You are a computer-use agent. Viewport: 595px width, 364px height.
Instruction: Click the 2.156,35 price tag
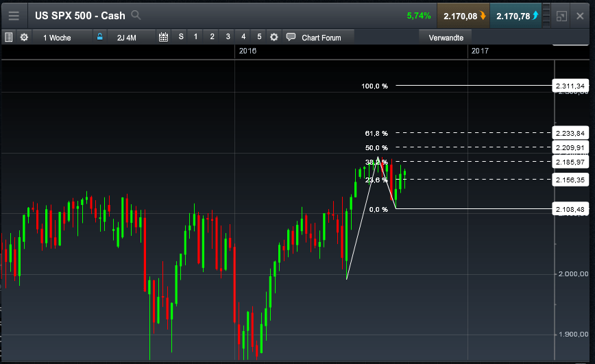coord(570,180)
